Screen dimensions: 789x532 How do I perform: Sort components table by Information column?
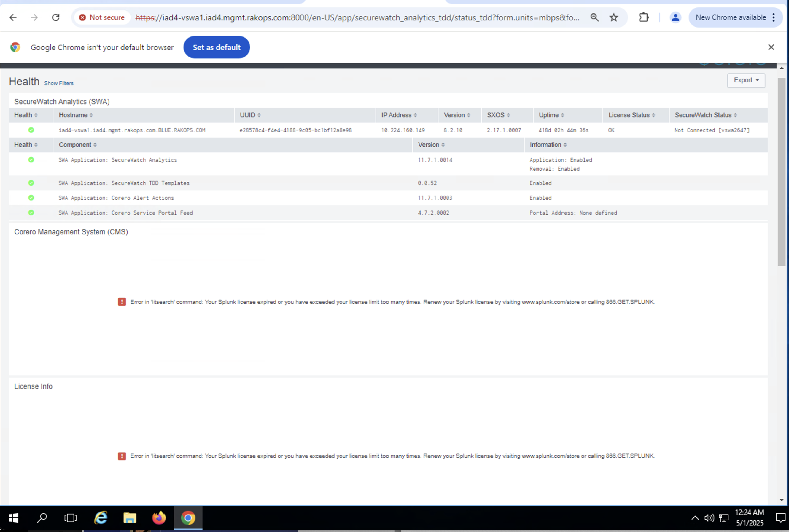(548, 145)
